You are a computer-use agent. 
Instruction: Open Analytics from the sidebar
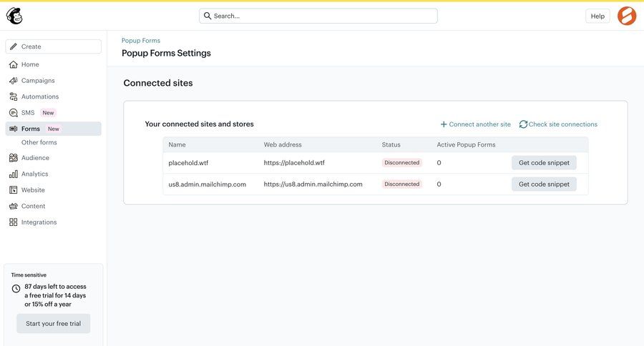(x=34, y=174)
